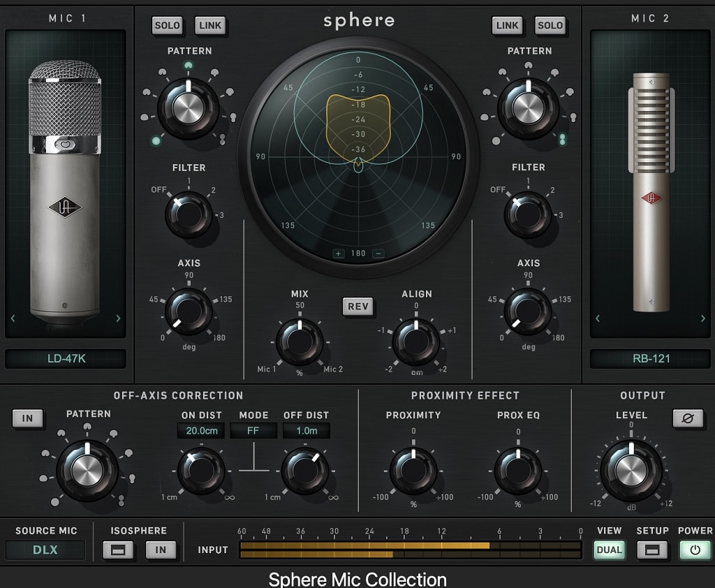Toggle Mic 2 LINK button
Viewport: 715px width, 588px height.
pyautogui.click(x=507, y=26)
